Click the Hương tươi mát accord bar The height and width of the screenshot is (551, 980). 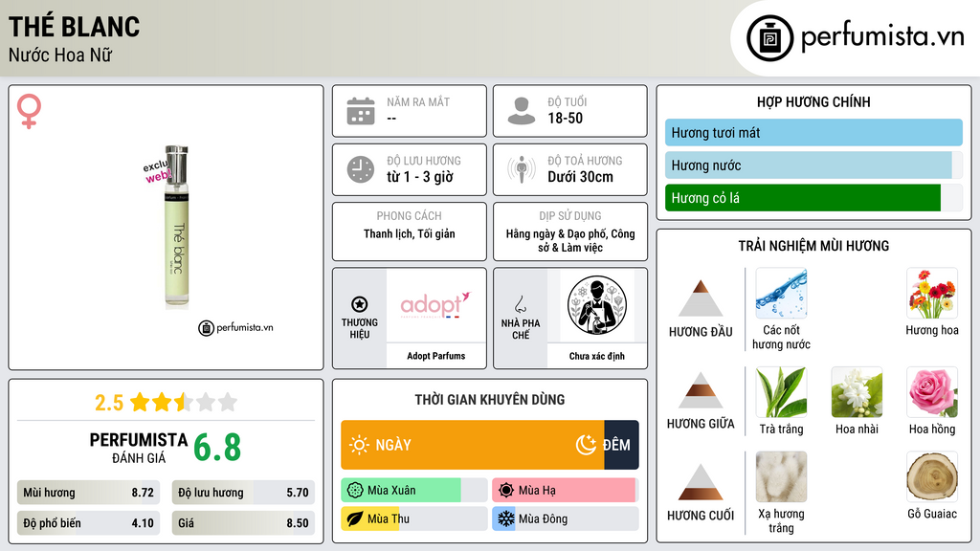click(x=813, y=132)
